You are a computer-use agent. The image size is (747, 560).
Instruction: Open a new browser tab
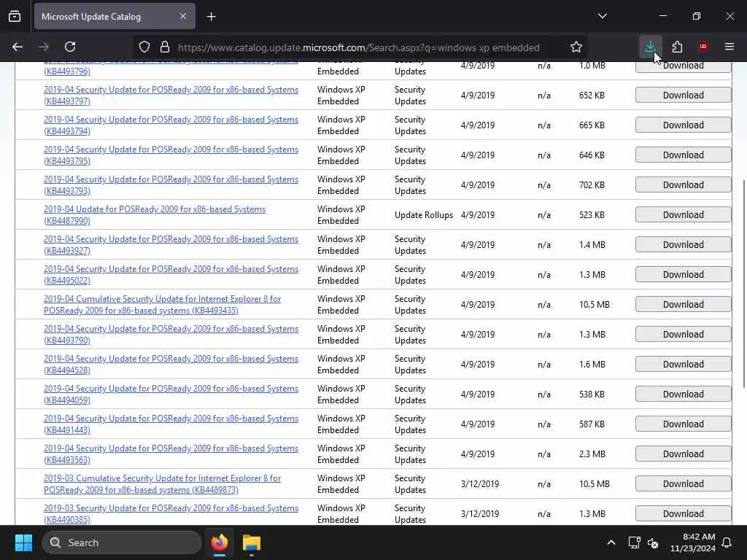tap(211, 17)
